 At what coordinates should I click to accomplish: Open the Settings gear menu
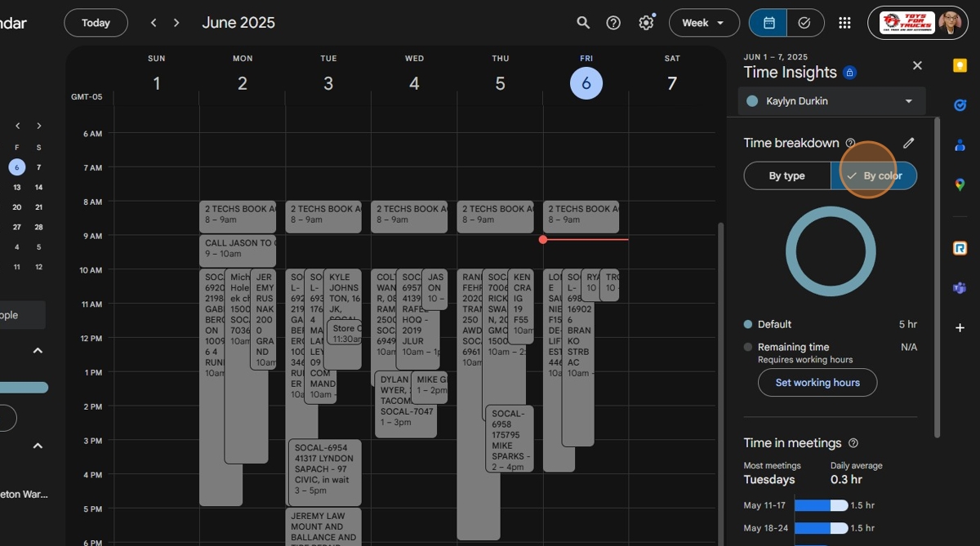click(x=646, y=23)
